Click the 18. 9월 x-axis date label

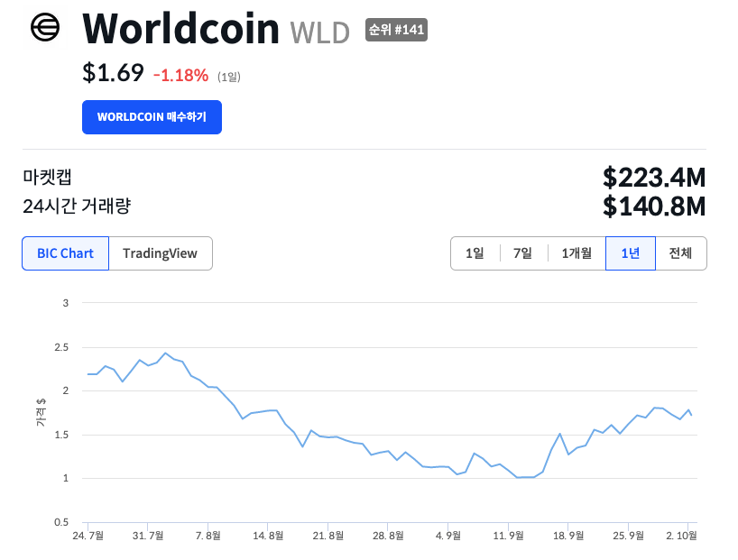click(569, 536)
